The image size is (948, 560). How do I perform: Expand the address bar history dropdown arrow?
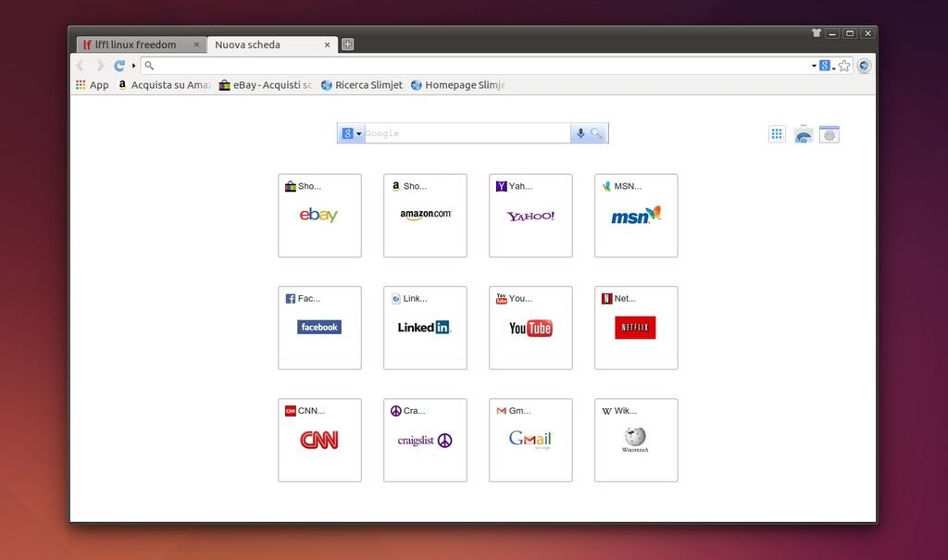pos(814,66)
